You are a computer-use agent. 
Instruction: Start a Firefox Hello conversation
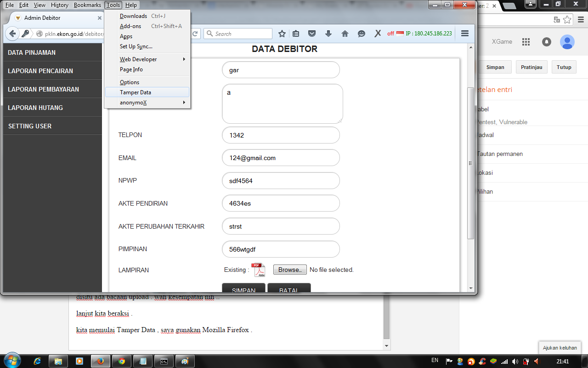pos(361,34)
